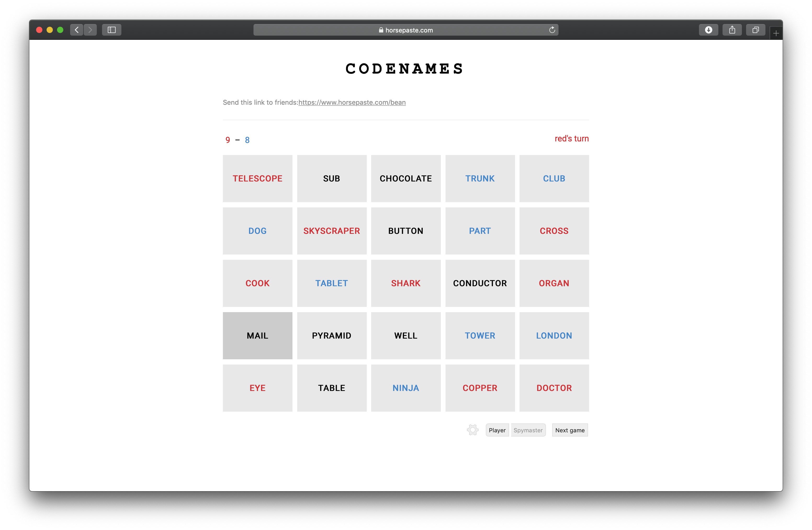Switch to Spymaster view
This screenshot has width=812, height=530.
pos(528,430)
